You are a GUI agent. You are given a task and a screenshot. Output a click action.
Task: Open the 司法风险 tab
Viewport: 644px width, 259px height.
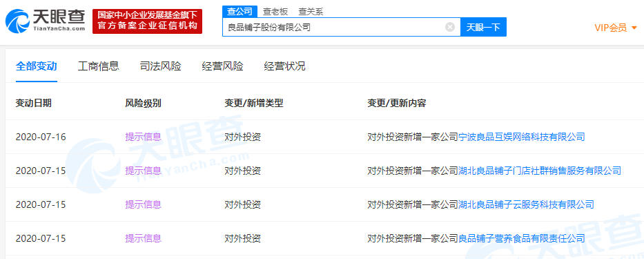(x=161, y=66)
